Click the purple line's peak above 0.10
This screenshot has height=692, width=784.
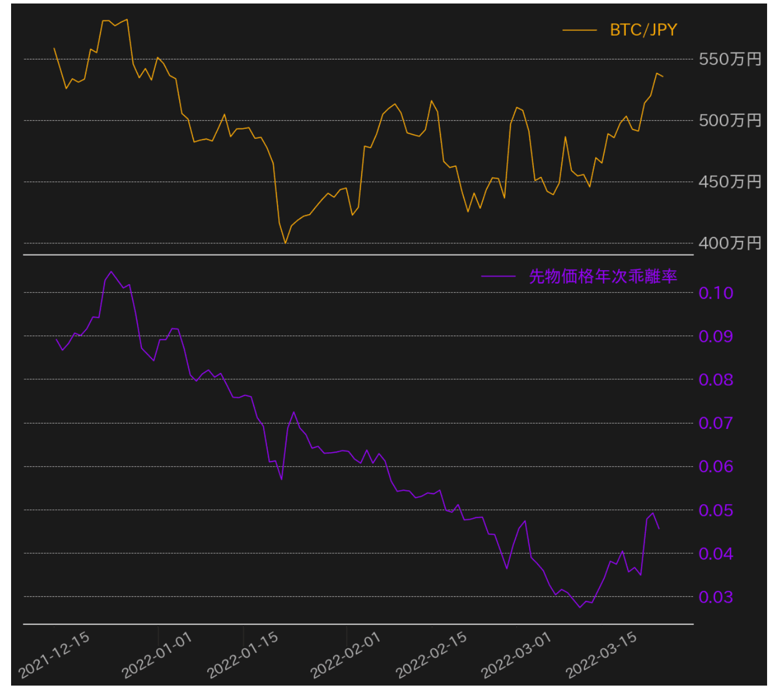pos(111,272)
